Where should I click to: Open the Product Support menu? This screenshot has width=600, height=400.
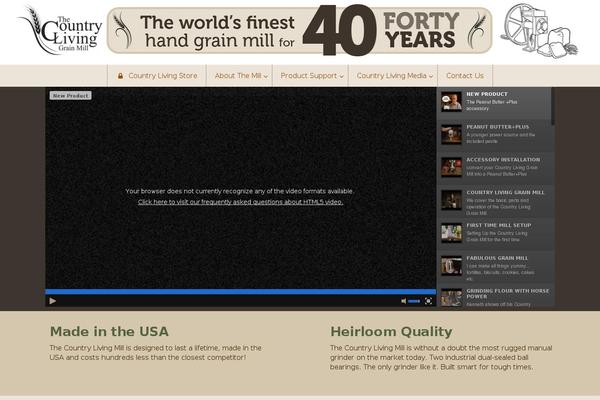pos(310,76)
